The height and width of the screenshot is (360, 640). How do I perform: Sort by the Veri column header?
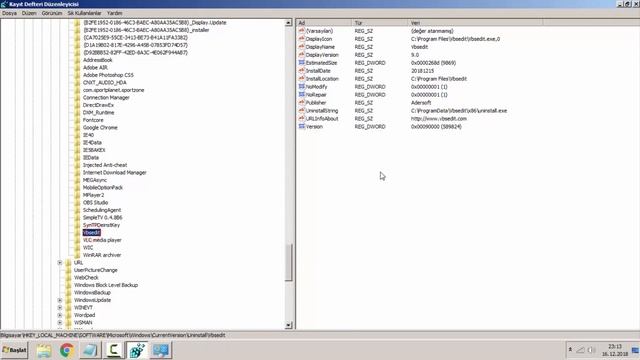(475, 23)
